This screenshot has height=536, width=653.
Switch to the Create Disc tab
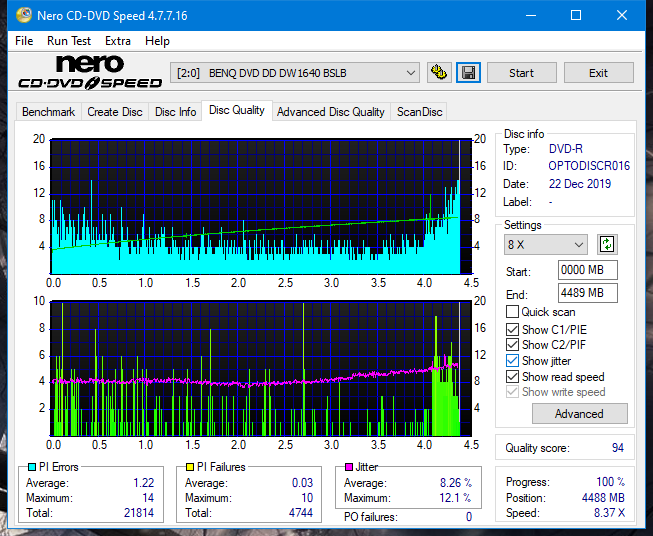115,112
